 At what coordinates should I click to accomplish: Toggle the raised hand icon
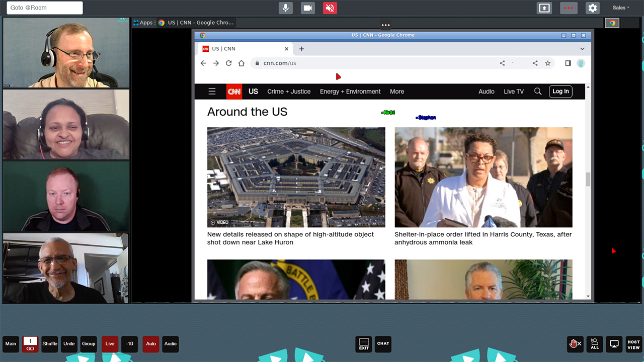click(x=575, y=344)
